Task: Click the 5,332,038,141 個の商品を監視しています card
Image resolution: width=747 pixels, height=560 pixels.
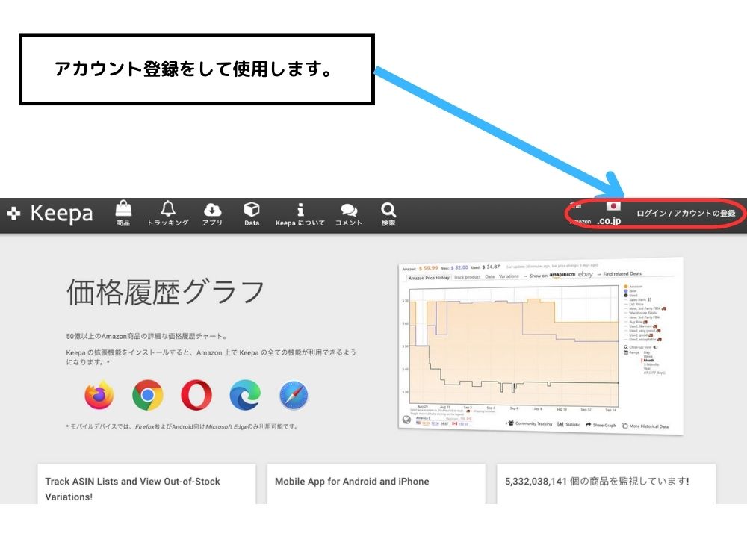Action: pyautogui.click(x=606, y=485)
